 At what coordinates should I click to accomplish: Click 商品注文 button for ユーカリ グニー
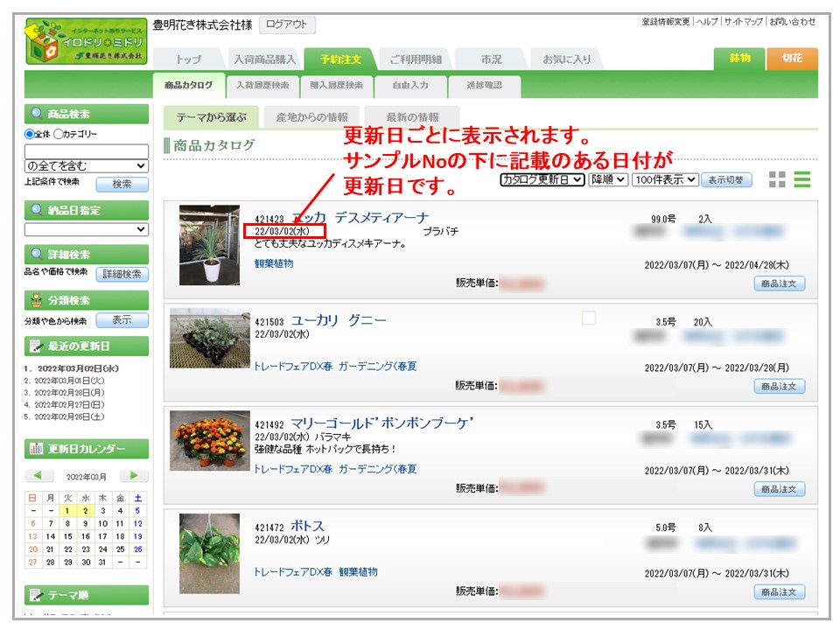779,386
